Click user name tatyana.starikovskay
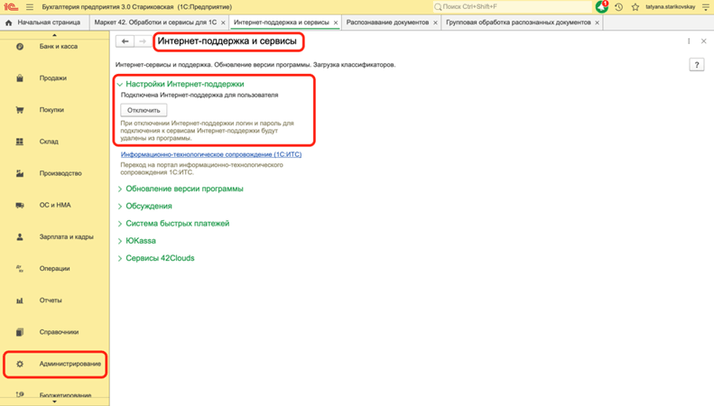This screenshot has height=406, width=714. (670, 7)
